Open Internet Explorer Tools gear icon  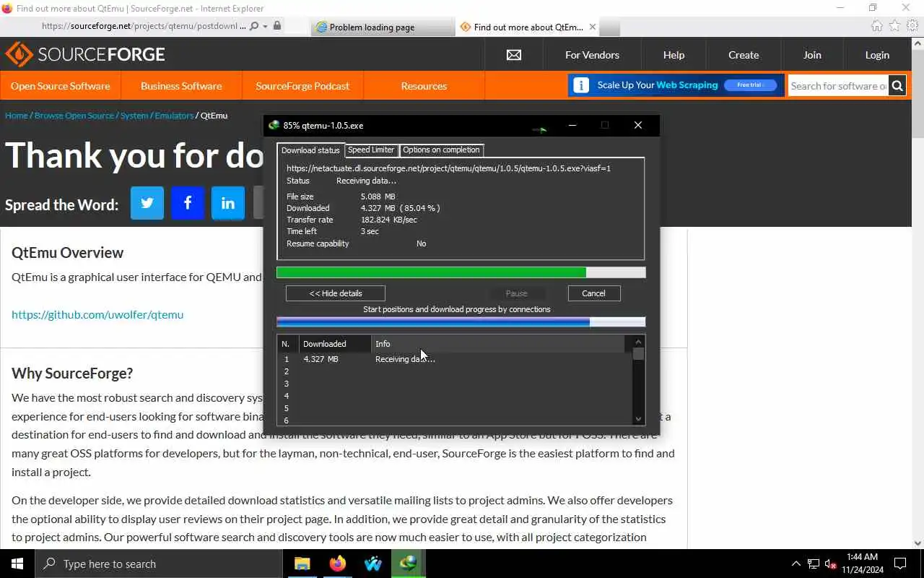912,26
